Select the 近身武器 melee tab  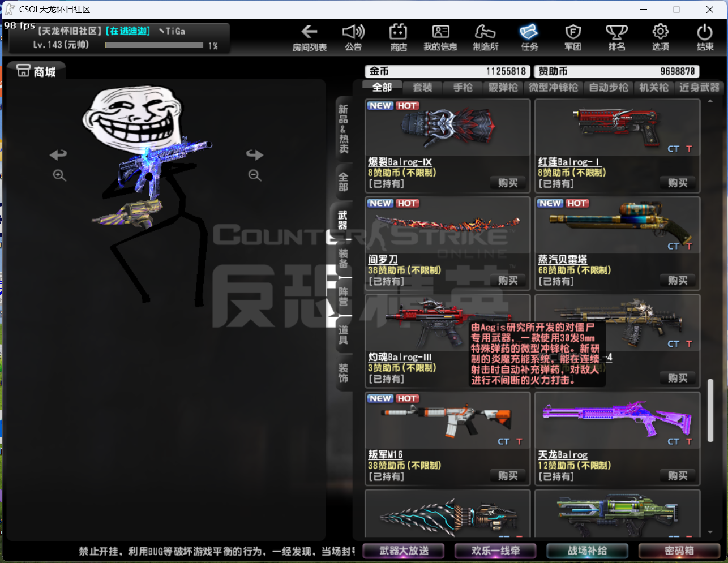pos(700,87)
